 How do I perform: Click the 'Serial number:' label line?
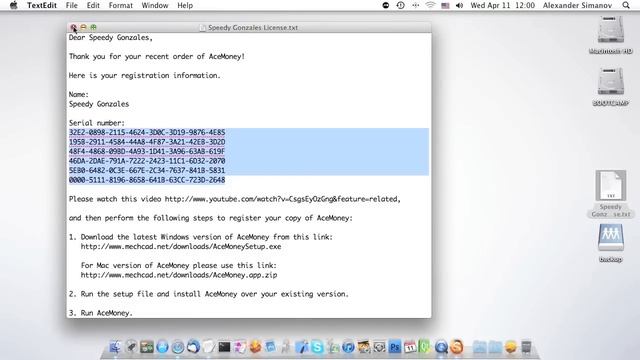click(97, 123)
